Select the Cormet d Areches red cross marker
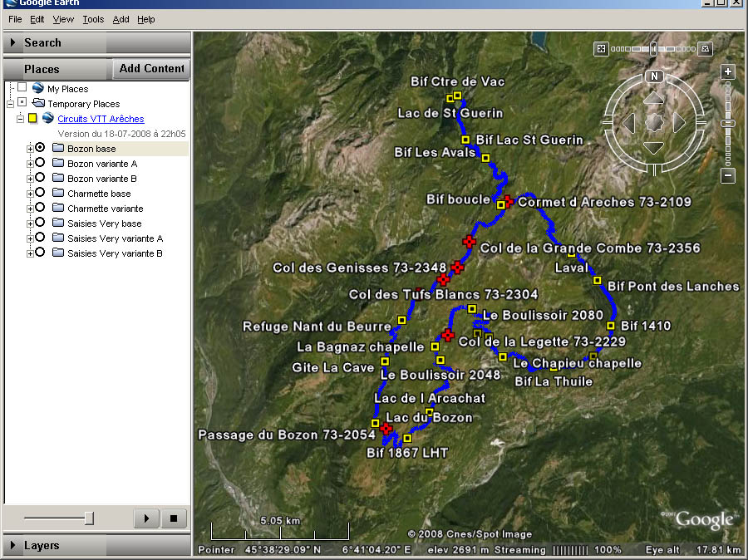Screen dimensions: 748x560 pos(508,201)
